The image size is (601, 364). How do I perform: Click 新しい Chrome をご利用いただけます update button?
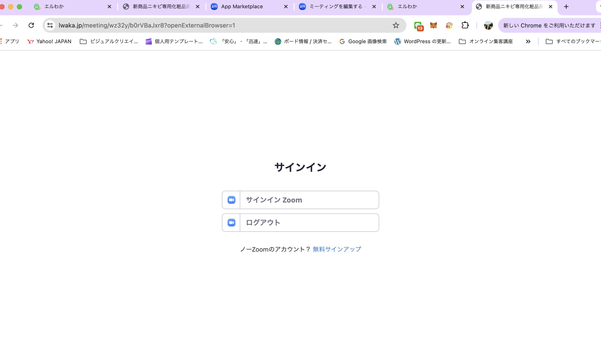click(x=549, y=25)
